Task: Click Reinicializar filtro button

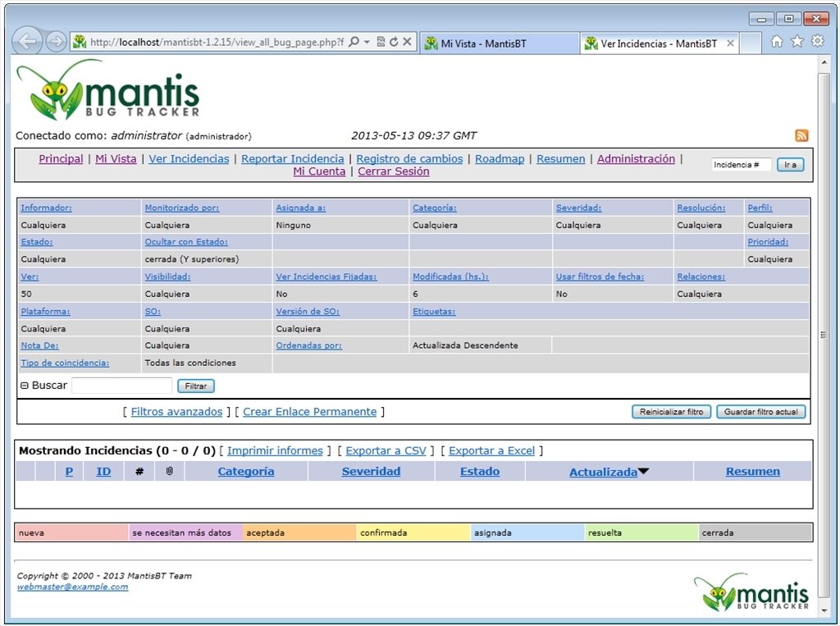Action: pos(671,412)
